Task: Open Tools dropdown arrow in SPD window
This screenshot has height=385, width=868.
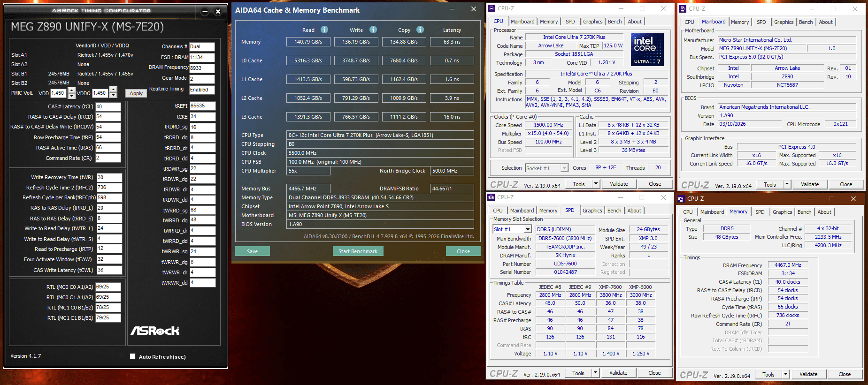Action: pos(595,373)
